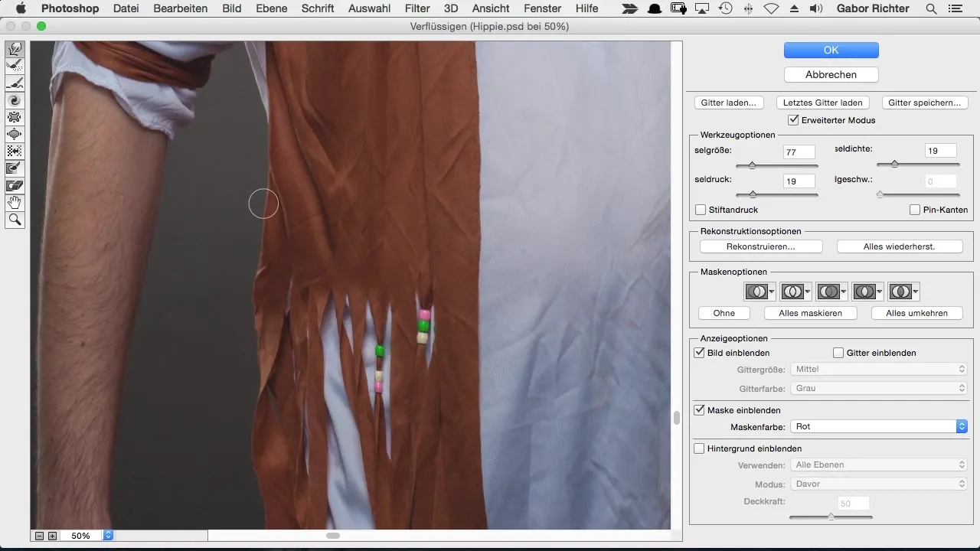Click Gitter laden button
The image size is (980, 551).
pyautogui.click(x=728, y=103)
